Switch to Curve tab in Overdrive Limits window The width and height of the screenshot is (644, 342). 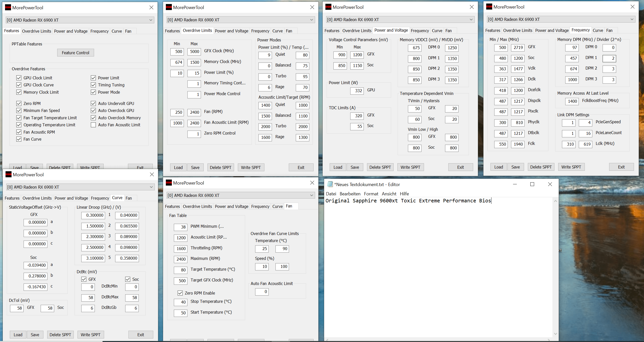(277, 31)
